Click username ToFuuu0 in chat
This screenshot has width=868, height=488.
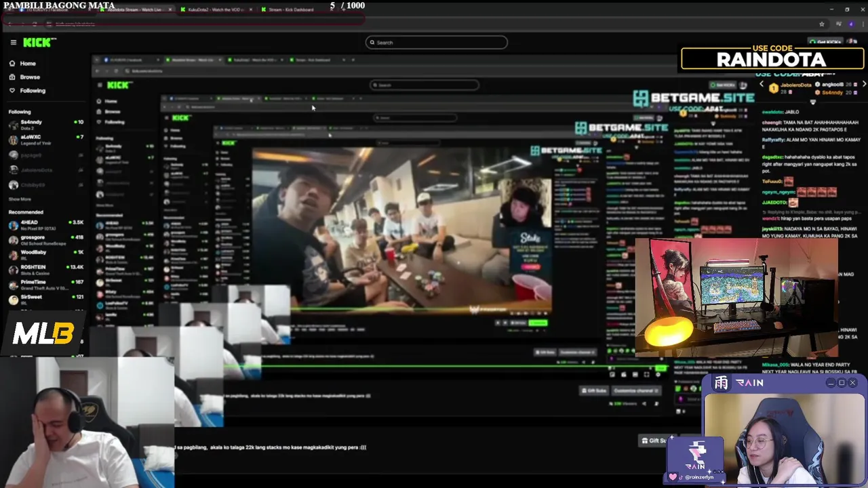772,182
